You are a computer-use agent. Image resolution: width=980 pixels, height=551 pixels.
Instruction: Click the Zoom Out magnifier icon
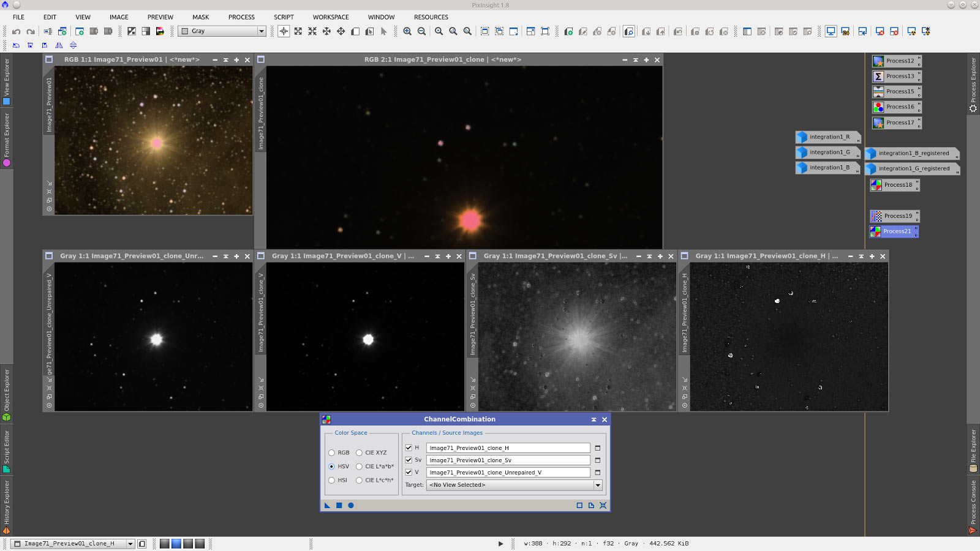tap(421, 31)
